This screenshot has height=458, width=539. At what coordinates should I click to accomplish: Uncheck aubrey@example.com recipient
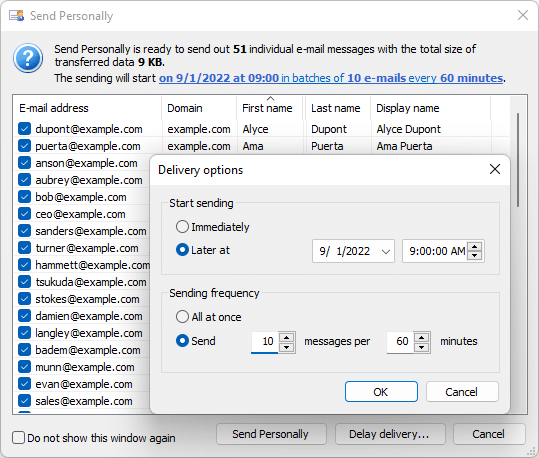pos(24,180)
